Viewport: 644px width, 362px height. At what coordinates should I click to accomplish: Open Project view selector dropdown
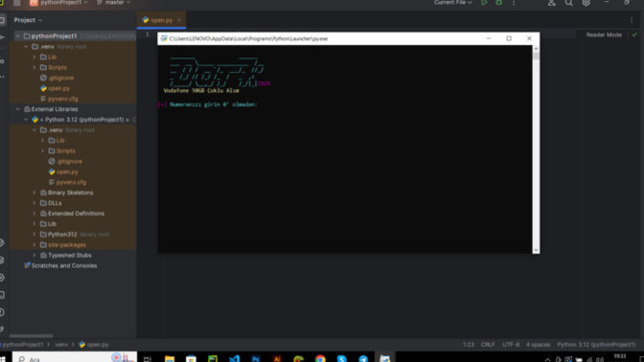(x=28, y=20)
